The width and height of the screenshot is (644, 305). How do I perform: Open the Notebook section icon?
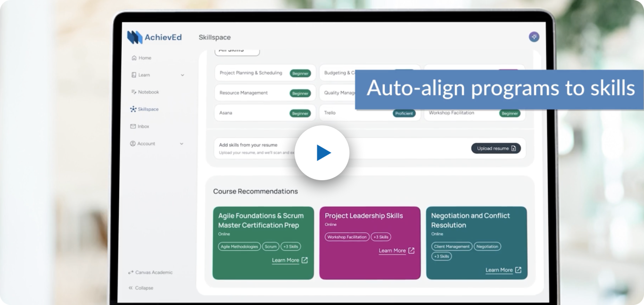tap(134, 92)
